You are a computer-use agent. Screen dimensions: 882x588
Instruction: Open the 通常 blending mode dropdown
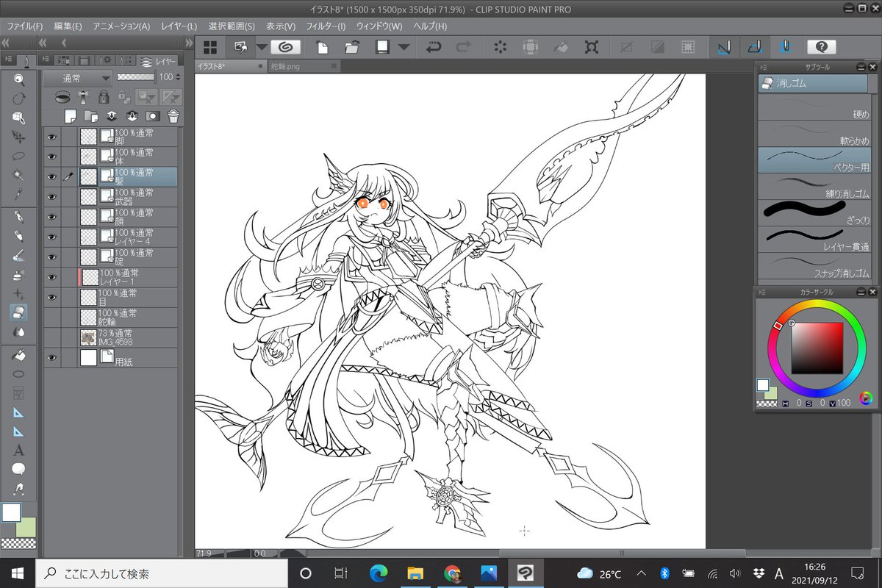coord(77,77)
